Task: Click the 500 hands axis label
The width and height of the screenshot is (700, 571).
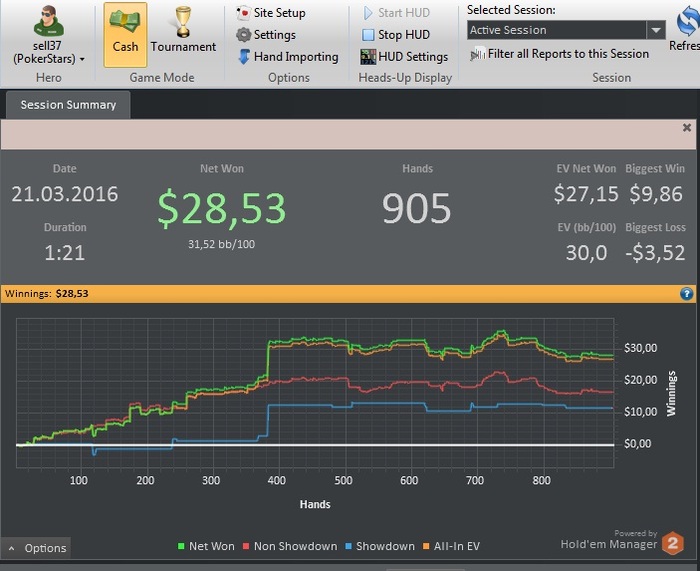Action: pos(343,480)
